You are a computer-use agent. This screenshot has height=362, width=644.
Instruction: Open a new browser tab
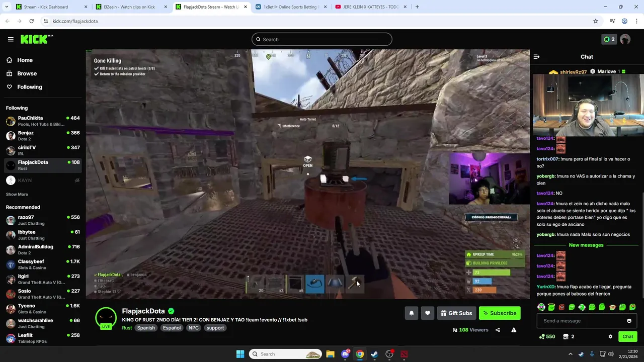point(417,7)
